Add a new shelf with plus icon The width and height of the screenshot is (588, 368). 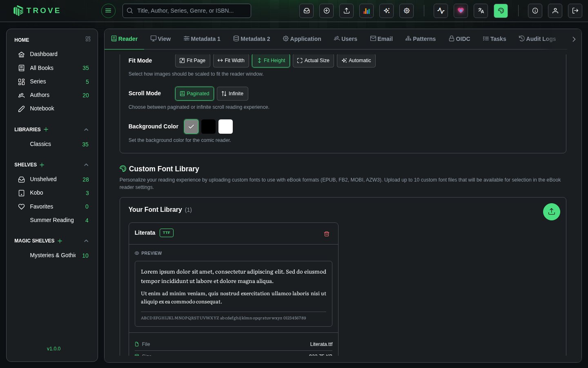pos(42,165)
